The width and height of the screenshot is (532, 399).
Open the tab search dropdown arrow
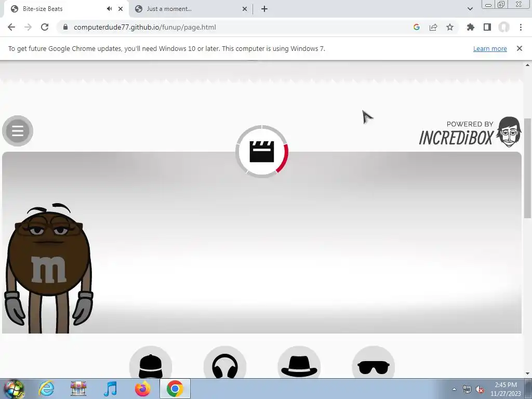[470, 9]
